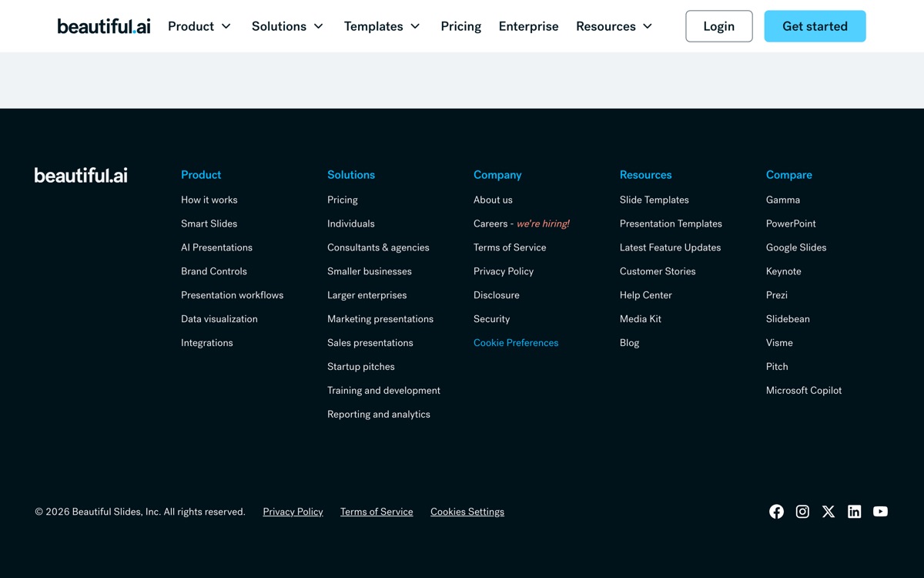Open Privacy Policy under Company
The image size is (924, 578).
click(x=504, y=271)
